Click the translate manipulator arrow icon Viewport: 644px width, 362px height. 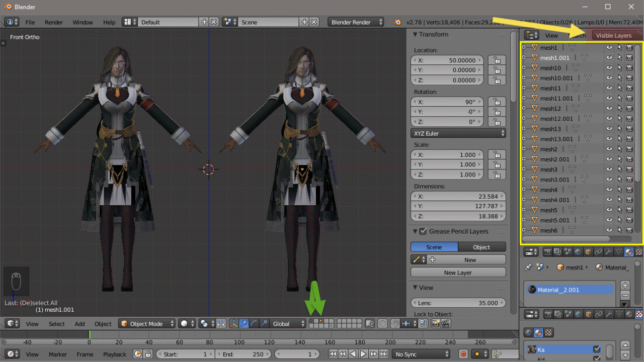click(x=244, y=324)
